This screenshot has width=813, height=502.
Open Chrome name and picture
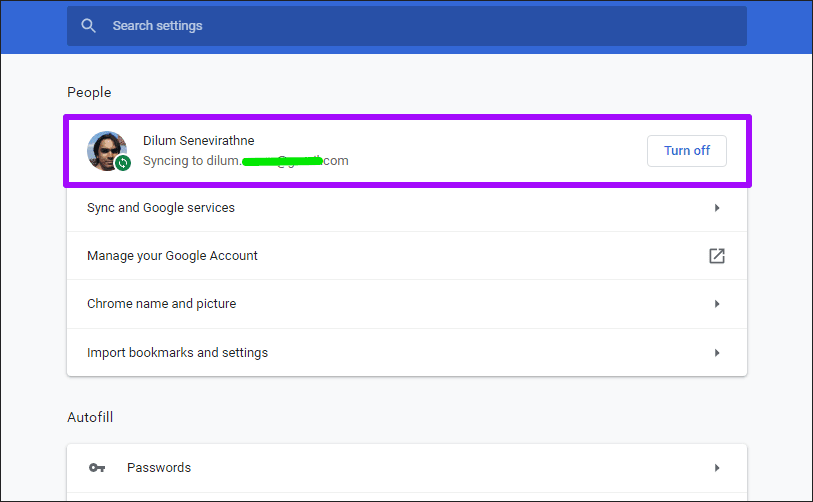pos(406,304)
